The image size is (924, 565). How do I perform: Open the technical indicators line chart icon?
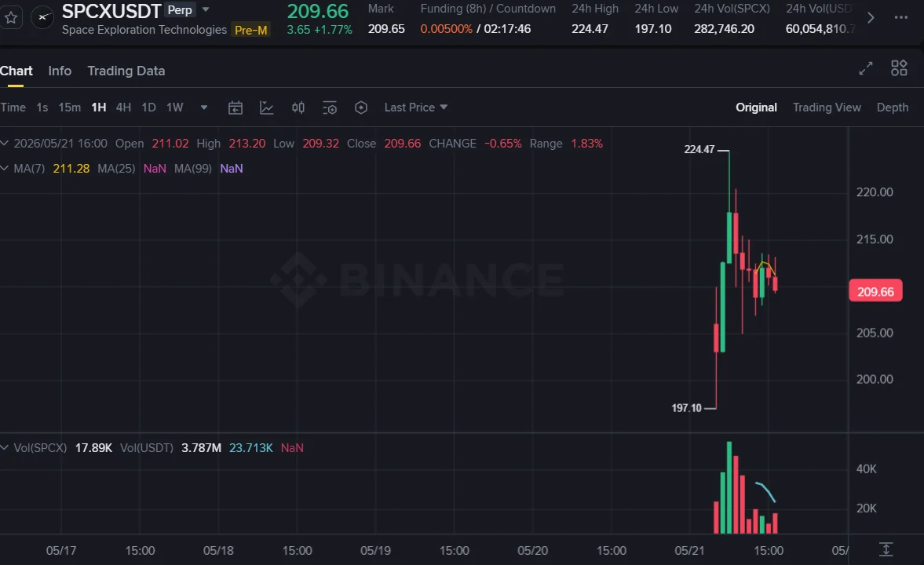point(266,108)
